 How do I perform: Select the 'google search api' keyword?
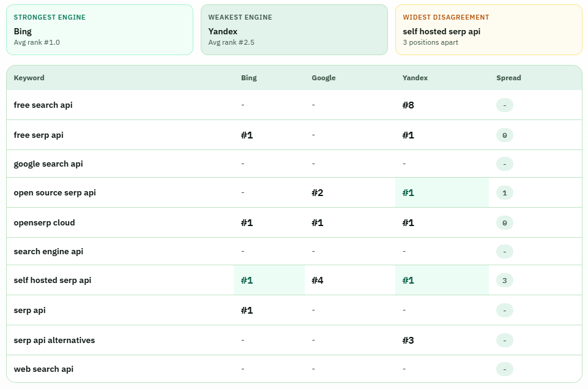[x=48, y=164]
